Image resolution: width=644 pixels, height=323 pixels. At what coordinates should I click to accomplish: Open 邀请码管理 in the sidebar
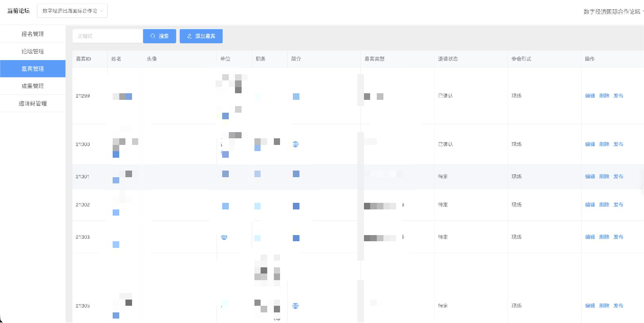[33, 103]
